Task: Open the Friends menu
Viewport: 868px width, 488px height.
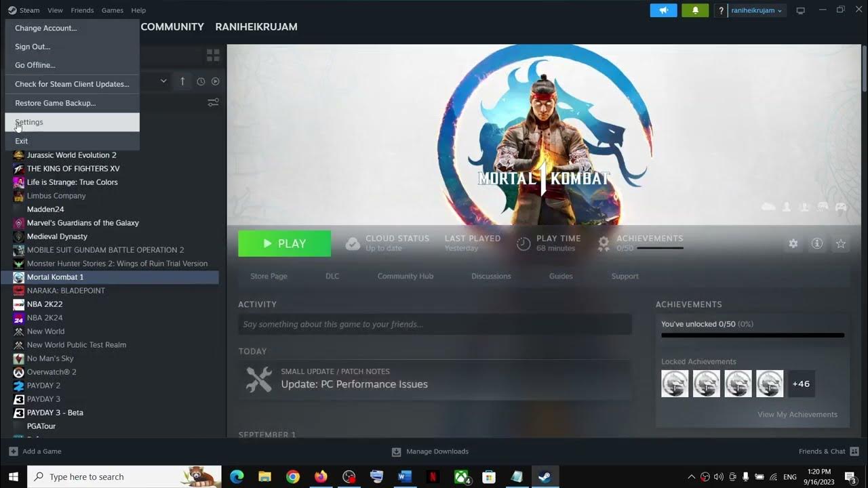Action: pos(82,10)
